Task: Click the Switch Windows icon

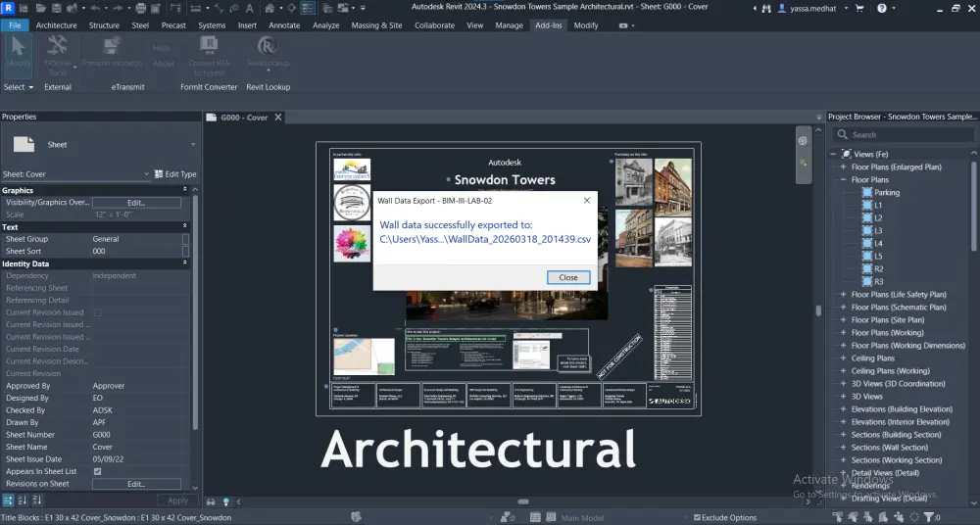Action: pos(343,8)
